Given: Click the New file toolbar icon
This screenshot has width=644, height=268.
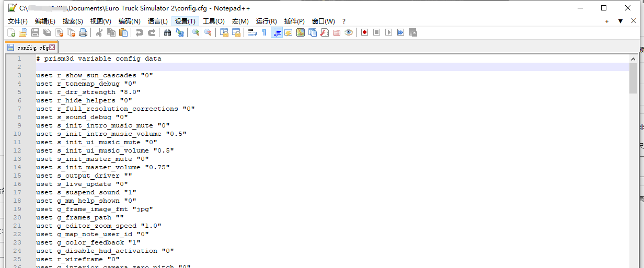Looking at the screenshot, I should 11,32.
